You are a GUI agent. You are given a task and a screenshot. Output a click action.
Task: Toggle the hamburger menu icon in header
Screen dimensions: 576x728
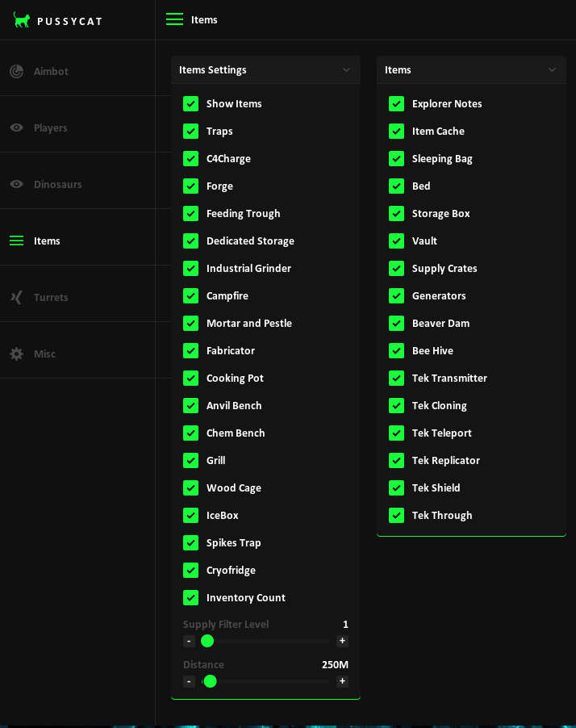click(174, 19)
